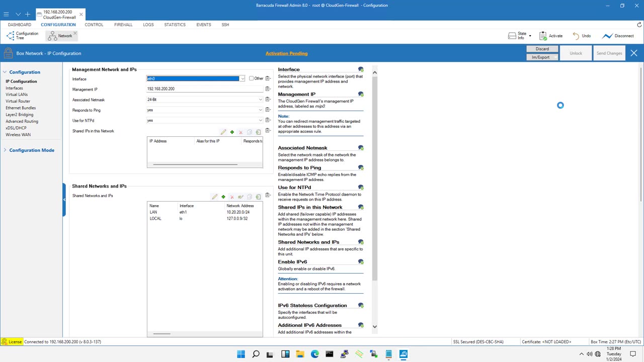This screenshot has height=362, width=644.
Task: Open the hamburger main menu icon
Action: pyautogui.click(x=6, y=14)
